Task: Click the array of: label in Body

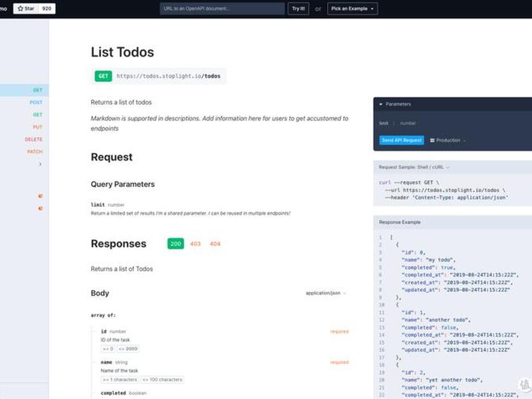Action: tap(103, 315)
